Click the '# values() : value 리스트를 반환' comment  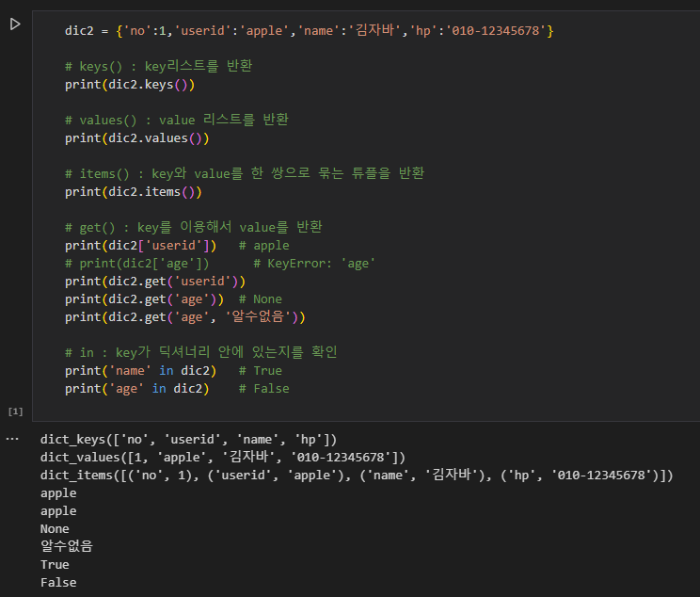click(x=177, y=120)
